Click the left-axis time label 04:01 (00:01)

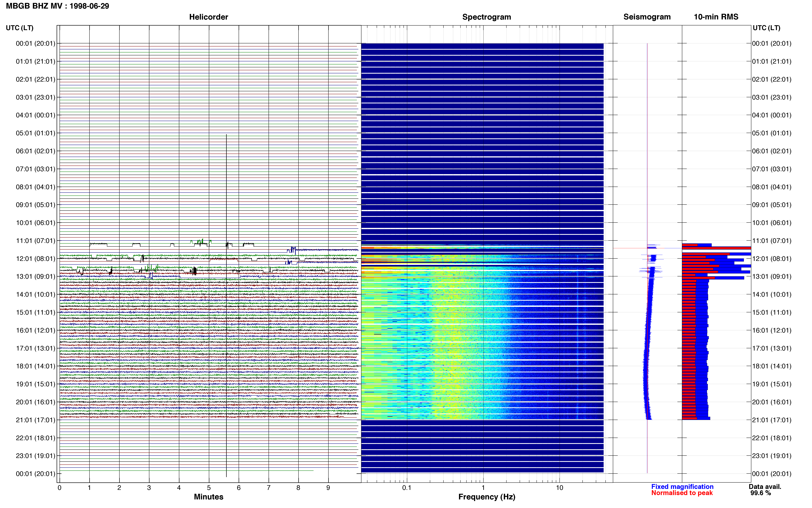[x=36, y=115]
